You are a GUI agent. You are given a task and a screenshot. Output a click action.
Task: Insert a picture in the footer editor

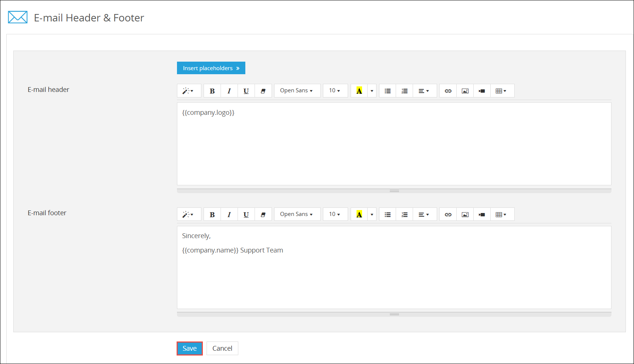[x=465, y=214]
